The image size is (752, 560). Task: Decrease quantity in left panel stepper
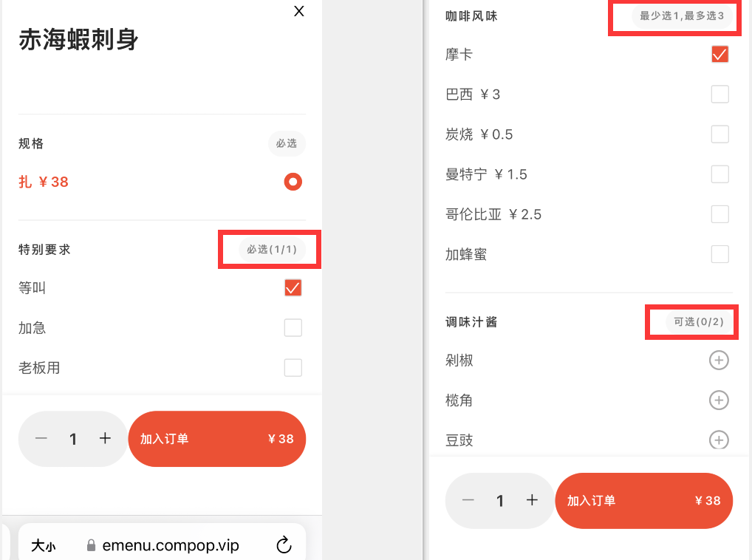click(x=41, y=438)
